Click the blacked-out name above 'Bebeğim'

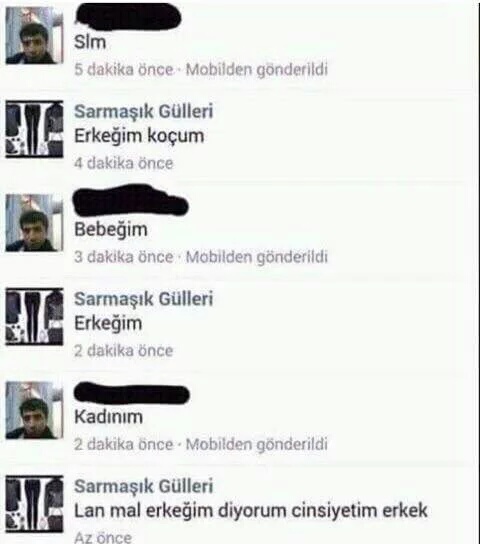(x=130, y=201)
